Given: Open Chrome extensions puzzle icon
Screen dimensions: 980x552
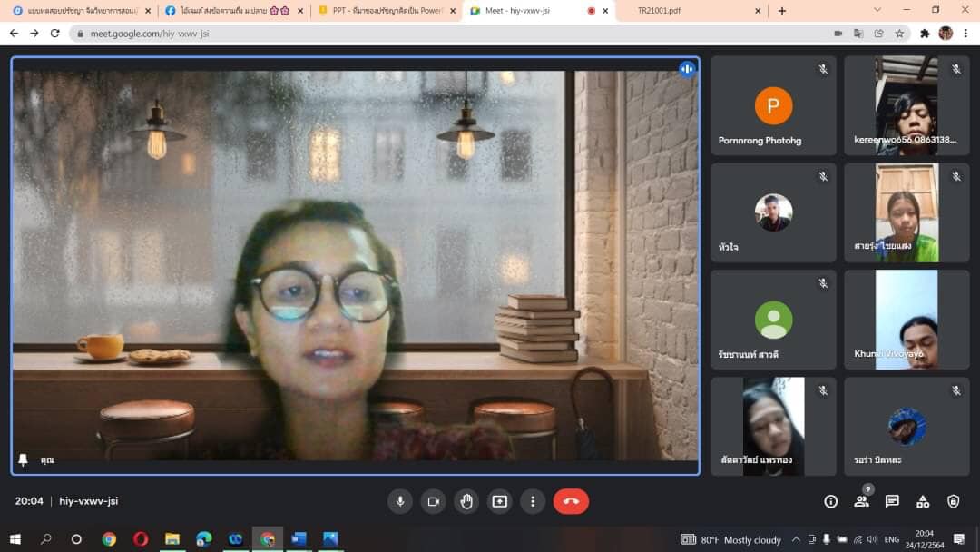Looking at the screenshot, I should (x=925, y=34).
